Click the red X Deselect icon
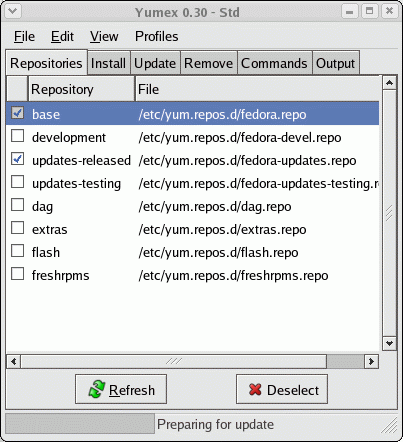403x442 pixels. [255, 389]
